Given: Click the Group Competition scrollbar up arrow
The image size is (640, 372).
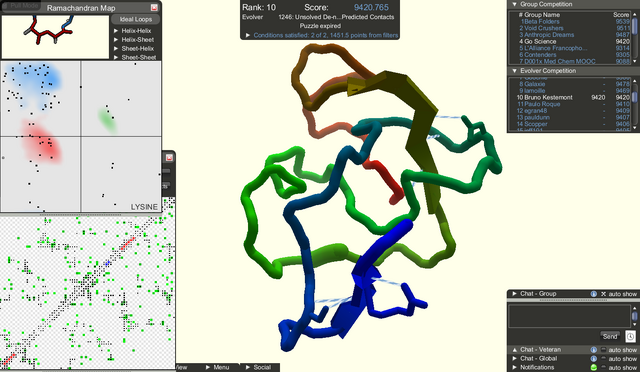Looking at the screenshot, I should point(634,14).
